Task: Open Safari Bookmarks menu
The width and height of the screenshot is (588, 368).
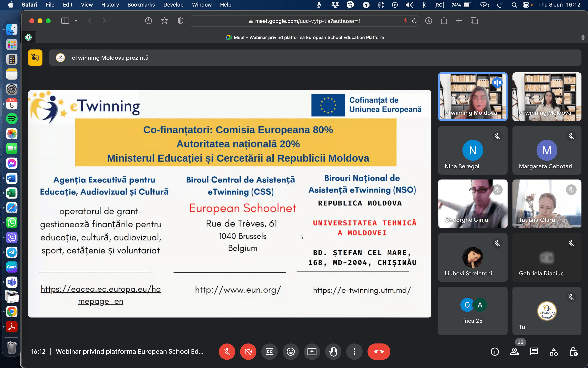Action: (141, 5)
